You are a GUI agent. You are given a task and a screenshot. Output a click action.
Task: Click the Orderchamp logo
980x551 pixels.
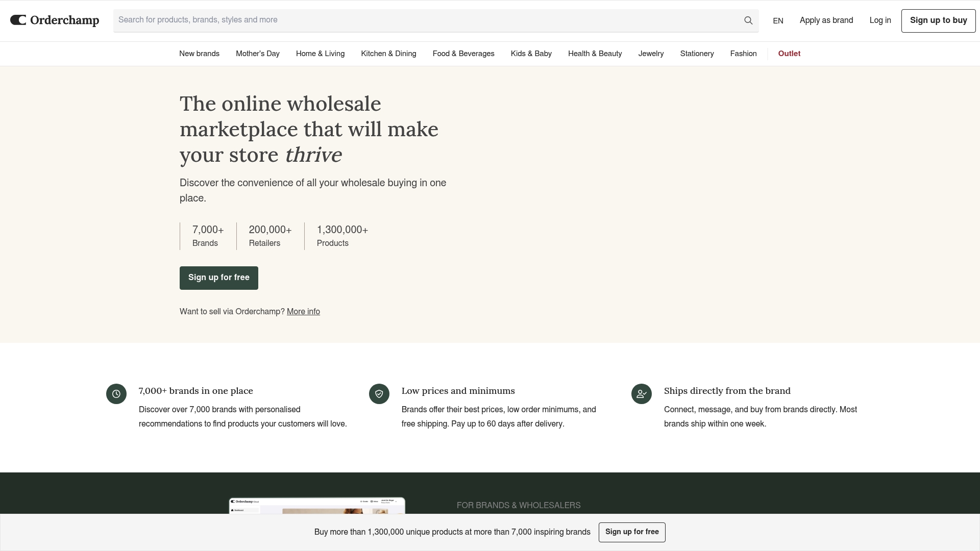(x=55, y=20)
